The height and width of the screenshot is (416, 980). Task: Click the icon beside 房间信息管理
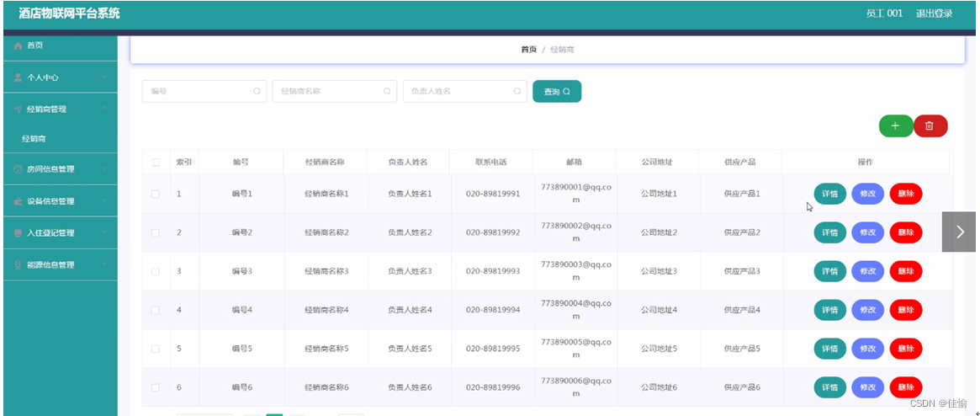click(18, 169)
